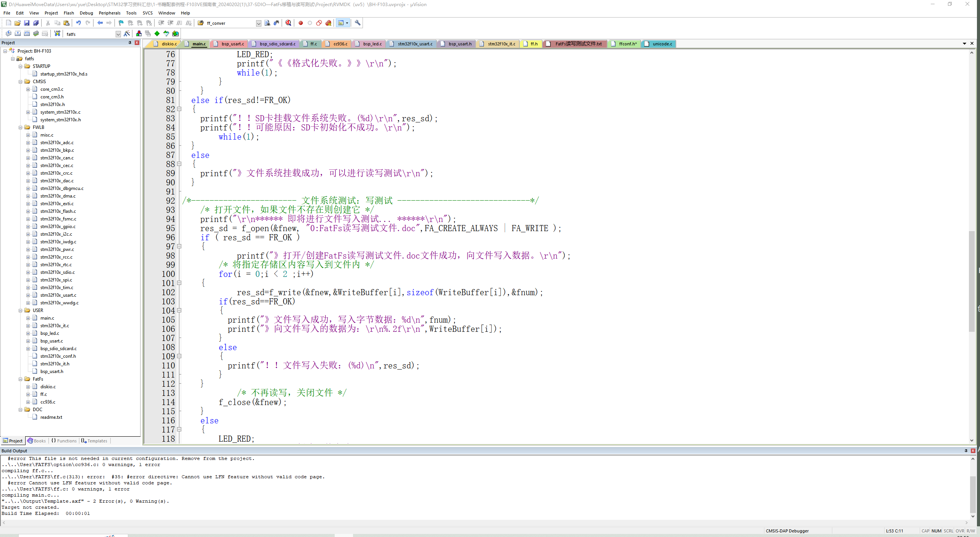Start incremental find with binoculars icon

tap(276, 23)
